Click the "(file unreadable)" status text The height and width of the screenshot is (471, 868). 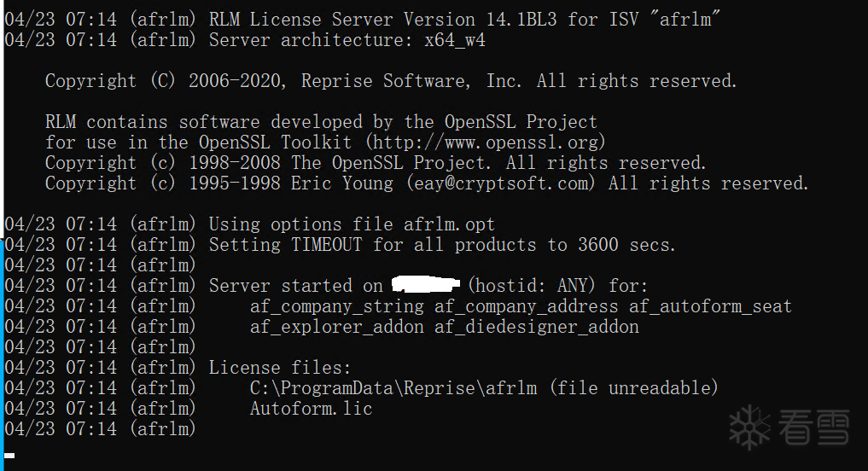coord(633,388)
